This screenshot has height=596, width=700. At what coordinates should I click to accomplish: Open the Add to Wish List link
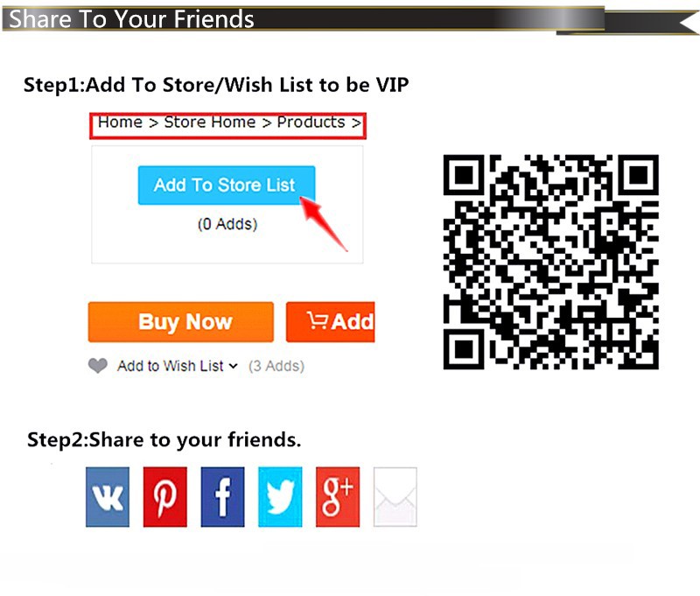click(170, 366)
